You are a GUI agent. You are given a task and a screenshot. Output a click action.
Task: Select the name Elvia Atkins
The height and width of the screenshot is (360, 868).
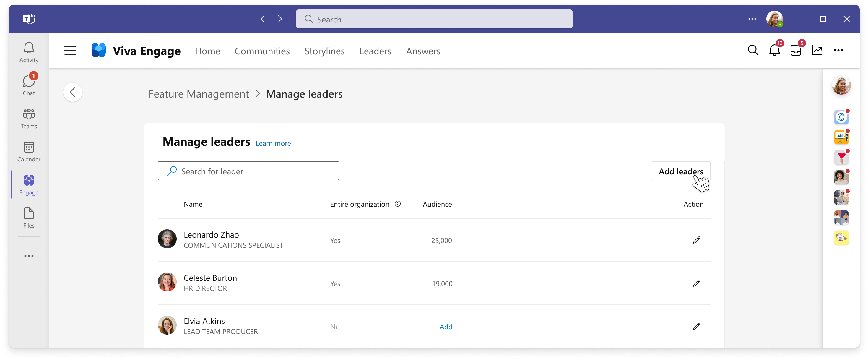pos(204,321)
